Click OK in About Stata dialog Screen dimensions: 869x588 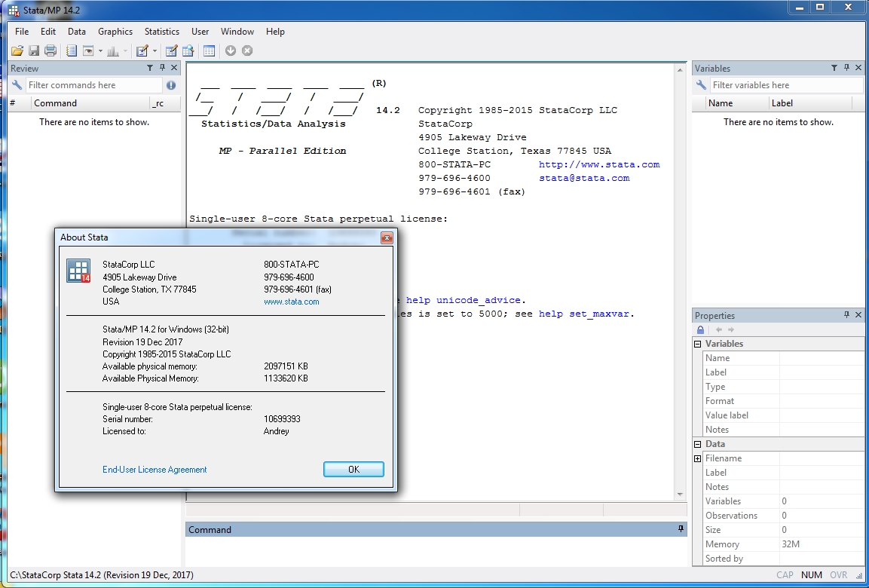click(353, 470)
